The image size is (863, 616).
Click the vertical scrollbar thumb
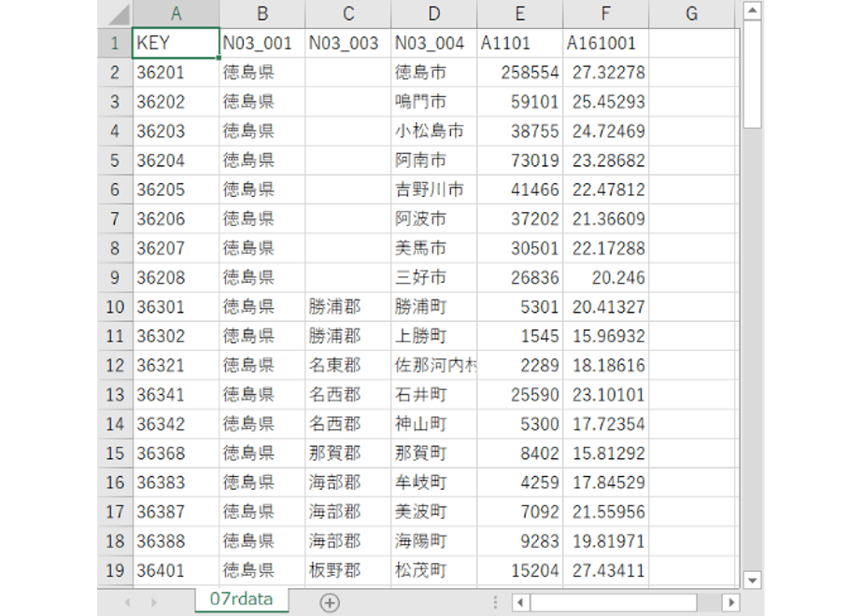(752, 75)
